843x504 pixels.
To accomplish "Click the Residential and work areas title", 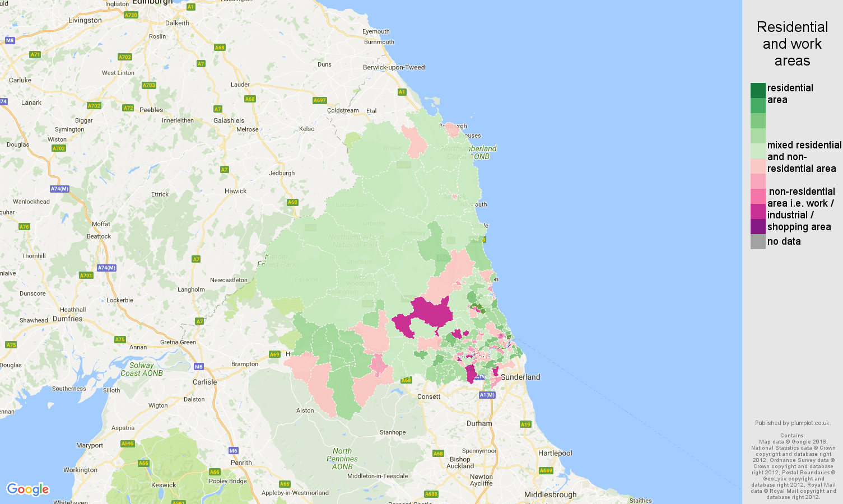I will pos(792,44).
